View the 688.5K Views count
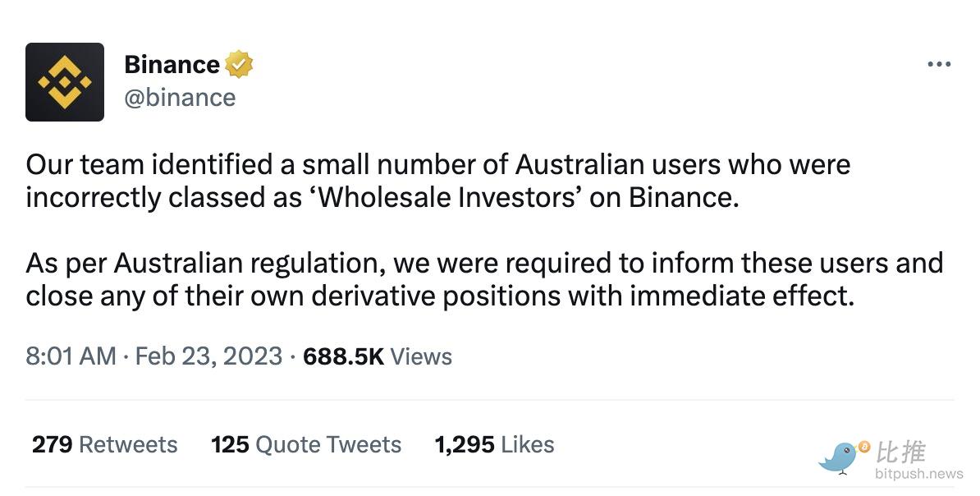The image size is (980, 496). coord(378,356)
